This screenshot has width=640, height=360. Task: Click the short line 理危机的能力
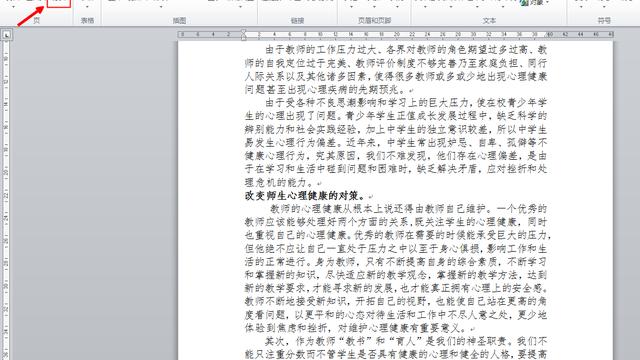click(279, 182)
